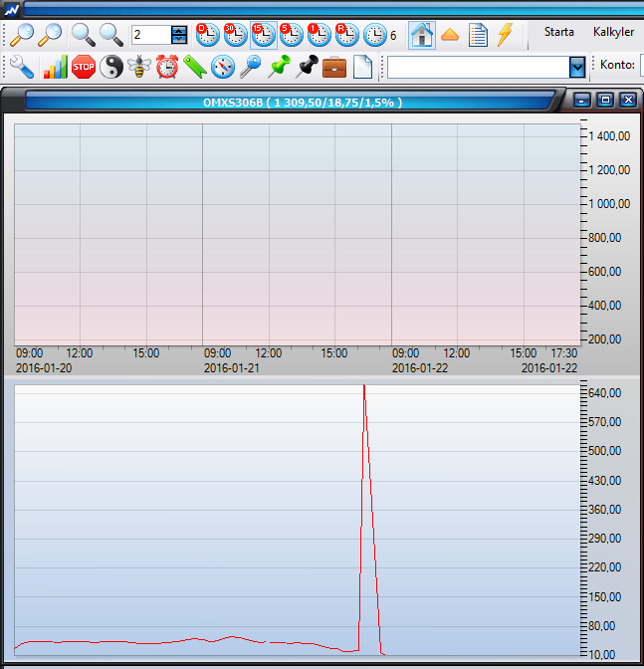Viewport: 644px width, 669px height.
Task: Open the red alarm clock icon
Action: point(167,68)
